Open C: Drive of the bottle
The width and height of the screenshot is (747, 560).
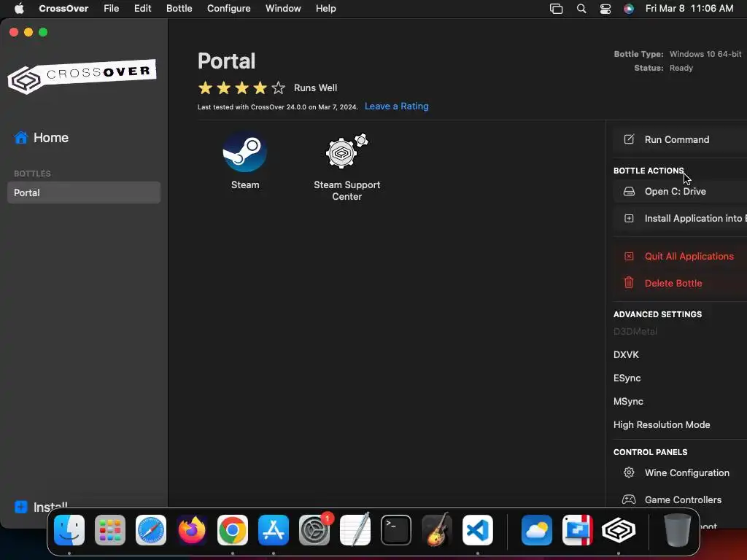(680, 192)
